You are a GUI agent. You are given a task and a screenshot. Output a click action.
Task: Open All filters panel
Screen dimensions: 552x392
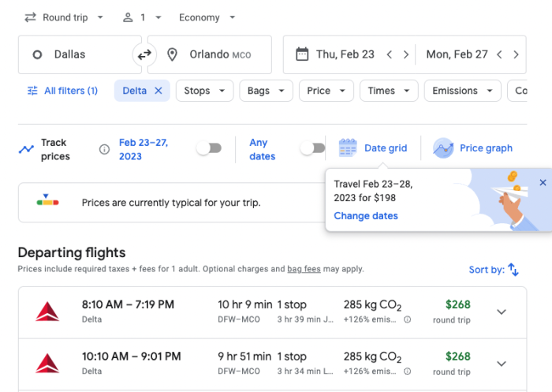point(62,91)
